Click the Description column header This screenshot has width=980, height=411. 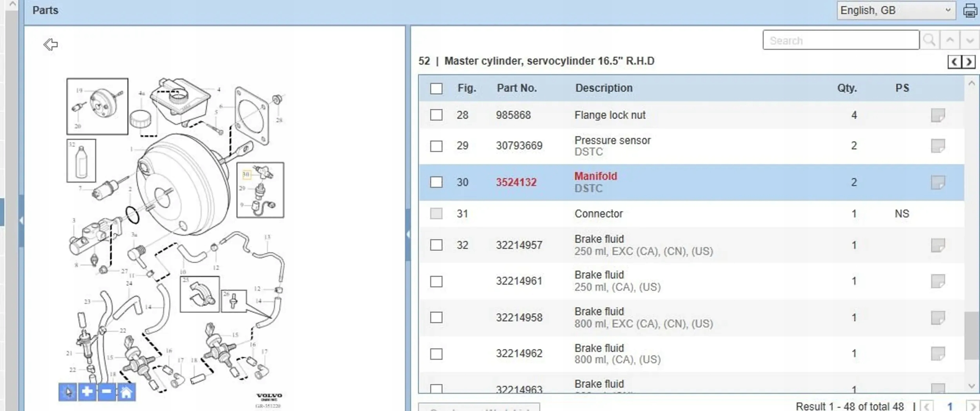[604, 88]
